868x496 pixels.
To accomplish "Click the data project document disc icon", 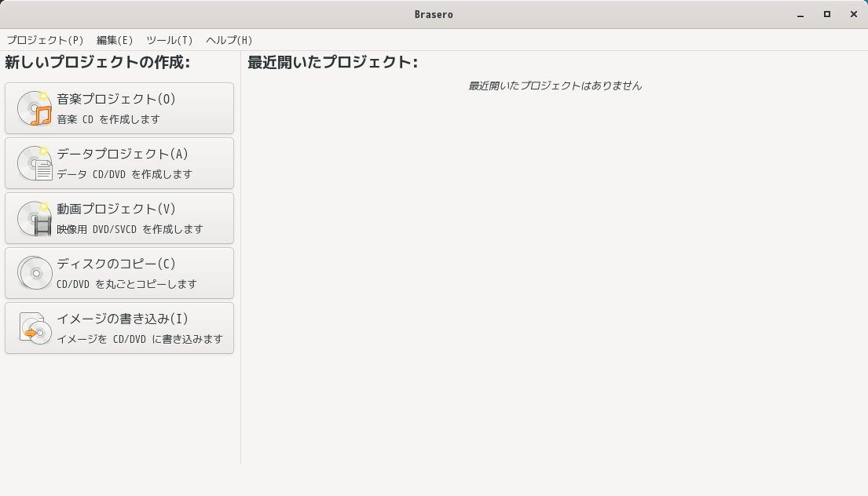I will pos(33,162).
